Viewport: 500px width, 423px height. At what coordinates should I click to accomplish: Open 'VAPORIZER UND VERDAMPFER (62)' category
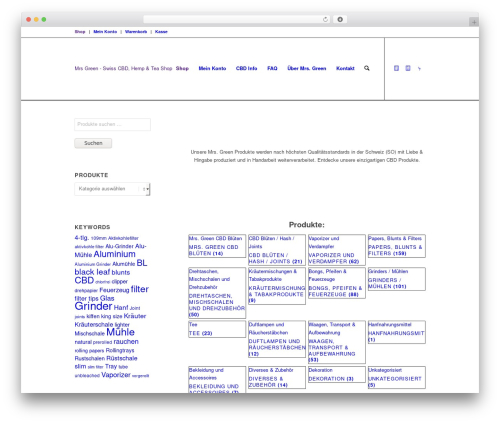[334, 258]
